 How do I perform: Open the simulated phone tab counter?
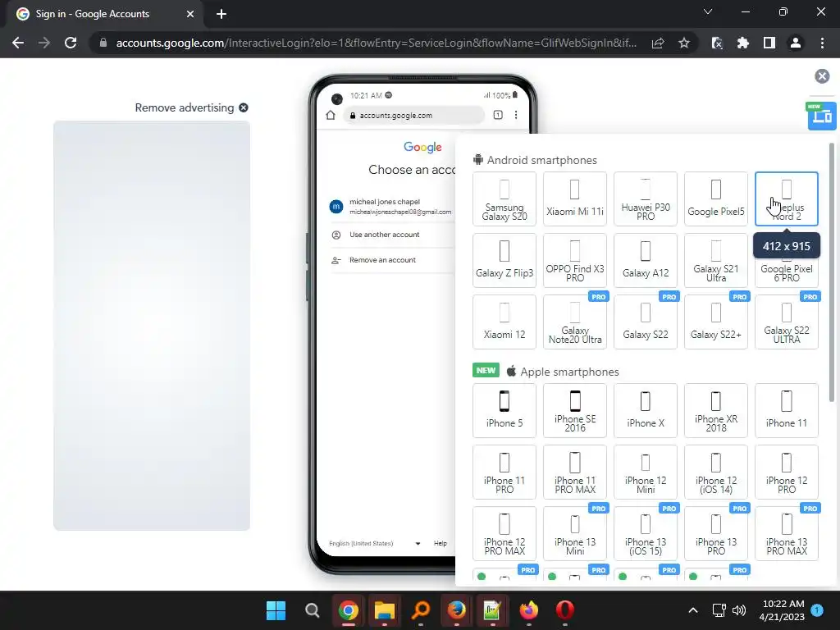click(x=498, y=115)
